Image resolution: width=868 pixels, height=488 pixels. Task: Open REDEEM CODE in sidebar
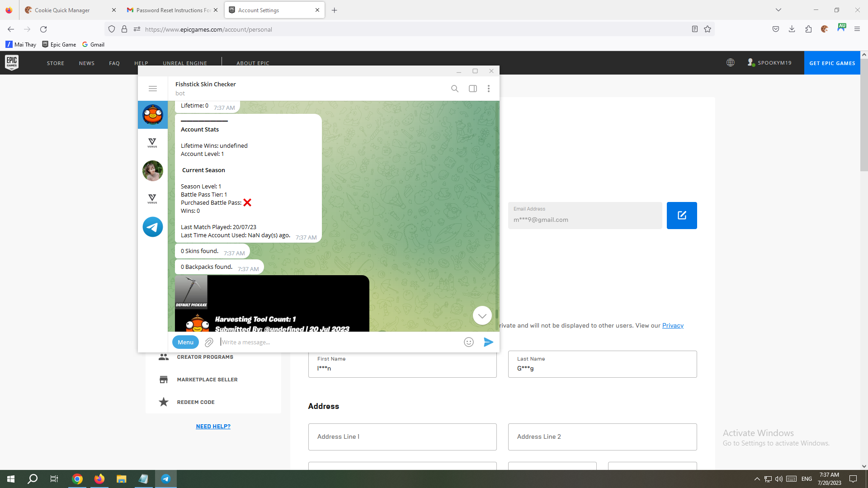(x=196, y=402)
